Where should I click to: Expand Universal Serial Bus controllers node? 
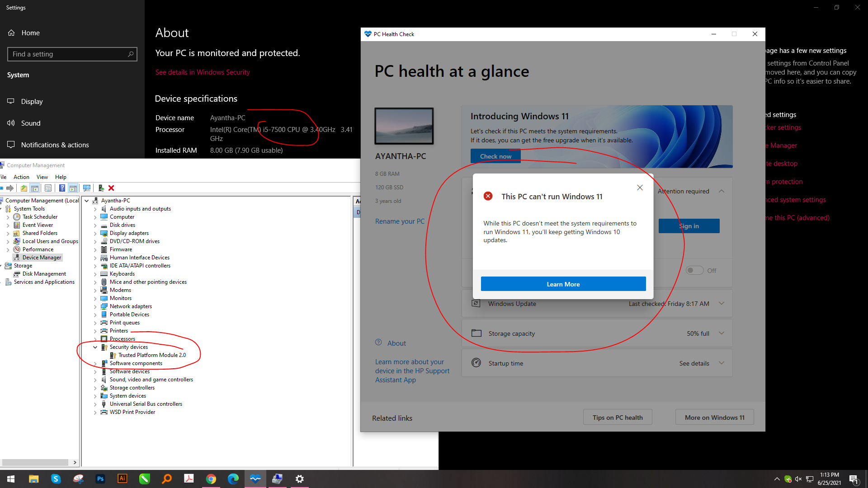point(95,404)
